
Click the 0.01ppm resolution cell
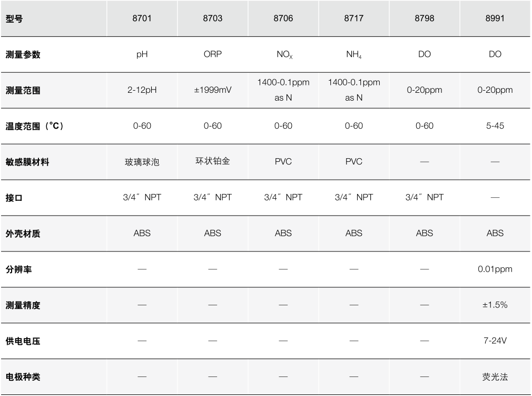495,269
